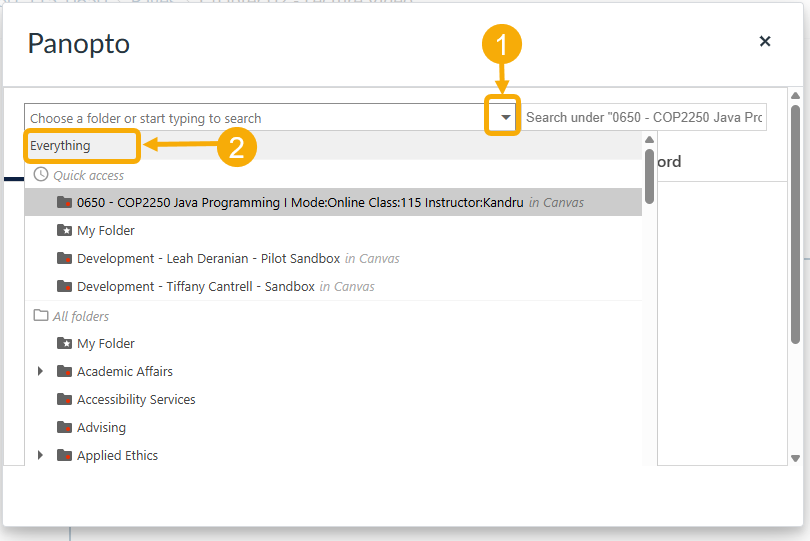Click the Advising folder icon

[x=65, y=427]
